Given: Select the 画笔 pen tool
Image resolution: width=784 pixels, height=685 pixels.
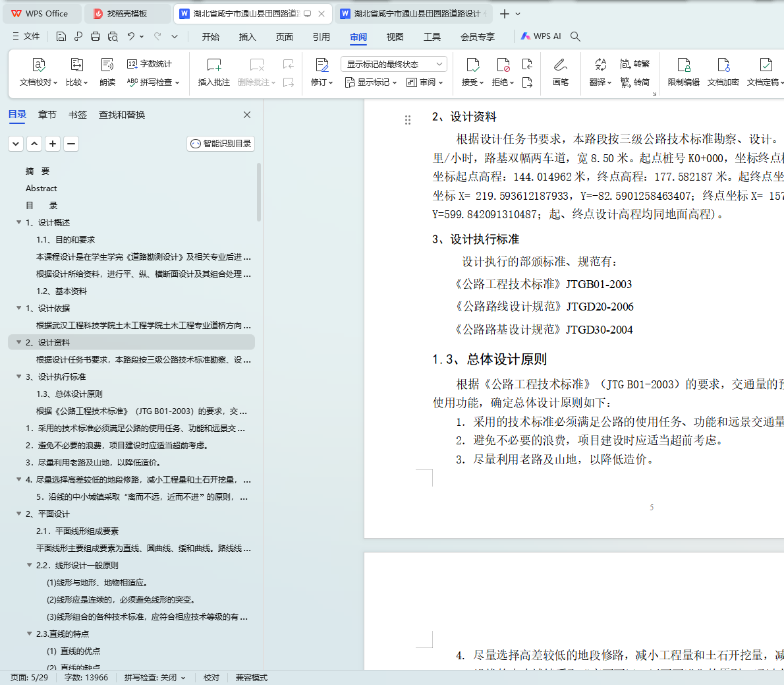Looking at the screenshot, I should coord(561,72).
